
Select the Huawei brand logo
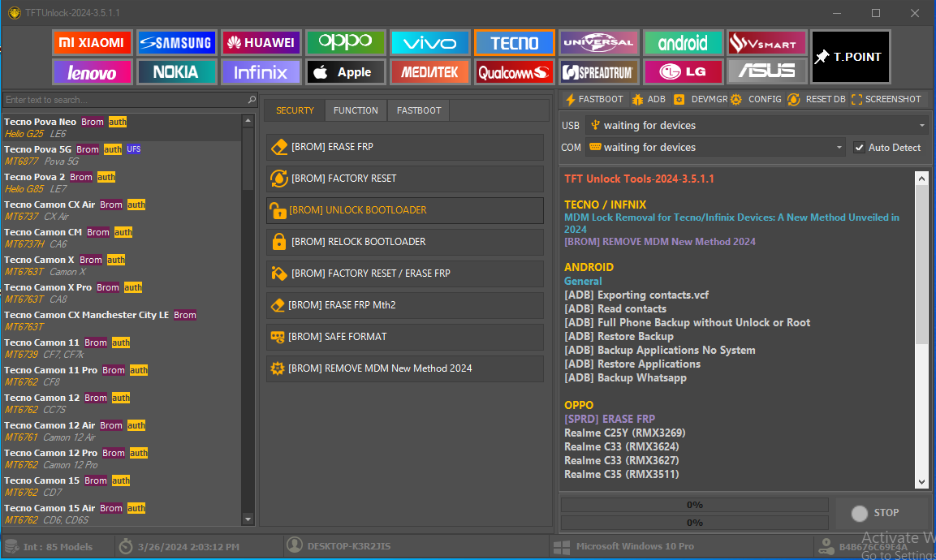[261, 42]
